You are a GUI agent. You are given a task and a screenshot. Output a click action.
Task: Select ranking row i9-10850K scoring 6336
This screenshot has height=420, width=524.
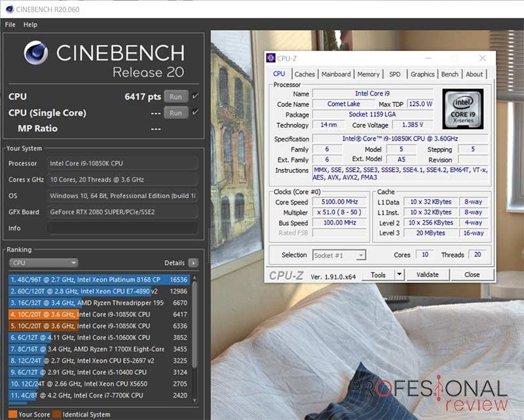(100, 326)
